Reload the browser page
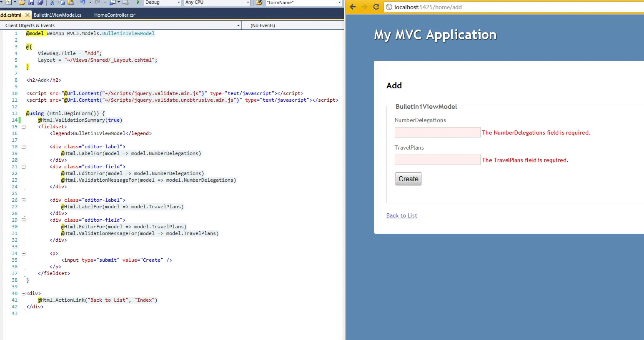The height and width of the screenshot is (340, 644). point(376,7)
